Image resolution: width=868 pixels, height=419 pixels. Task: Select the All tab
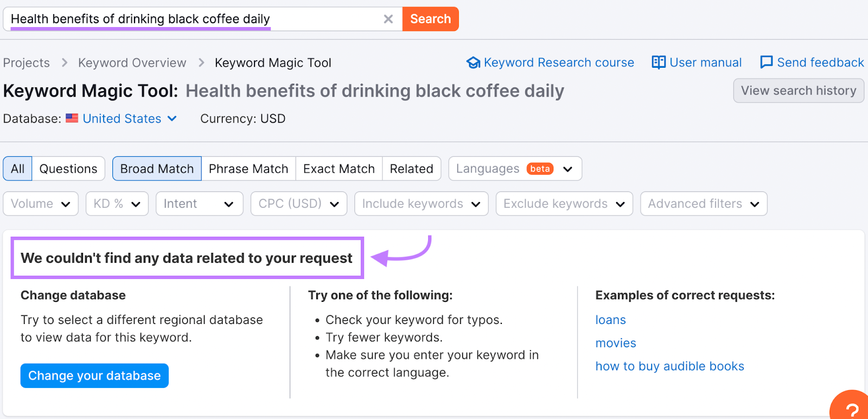click(17, 169)
